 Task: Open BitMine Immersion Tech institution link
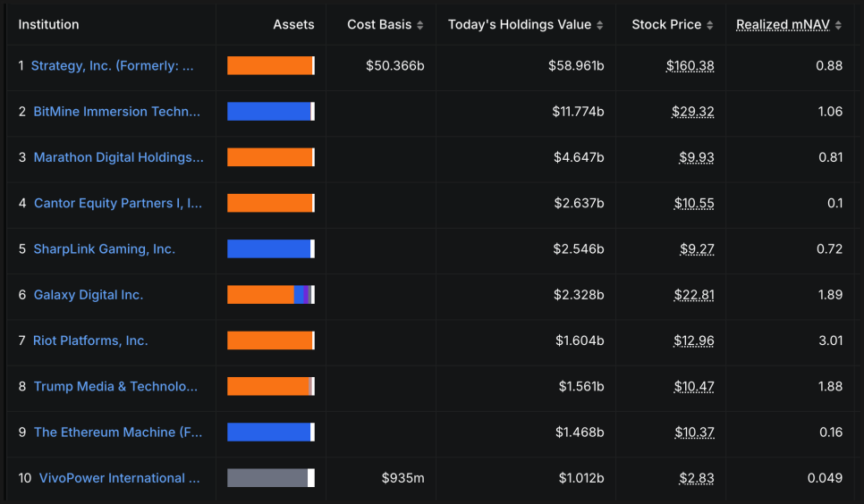pos(116,112)
